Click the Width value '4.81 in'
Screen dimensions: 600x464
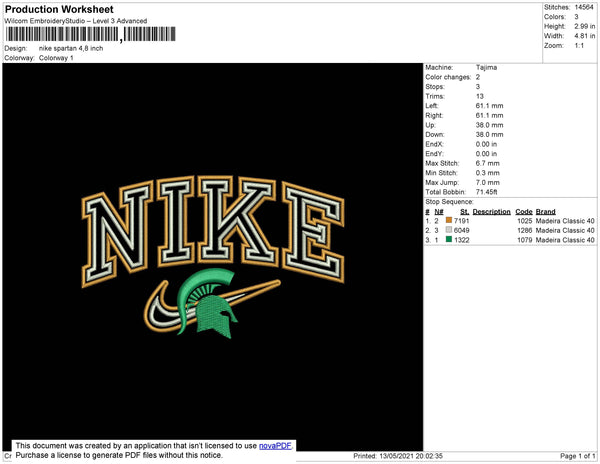pos(584,36)
